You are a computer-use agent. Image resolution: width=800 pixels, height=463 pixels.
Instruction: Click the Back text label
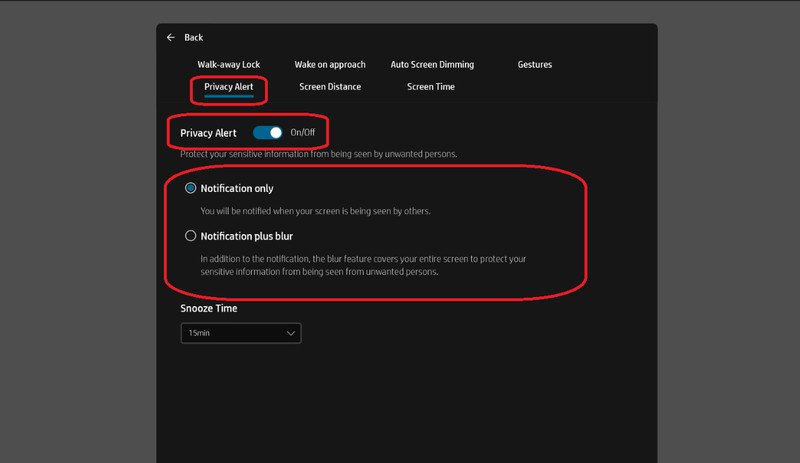coord(193,37)
